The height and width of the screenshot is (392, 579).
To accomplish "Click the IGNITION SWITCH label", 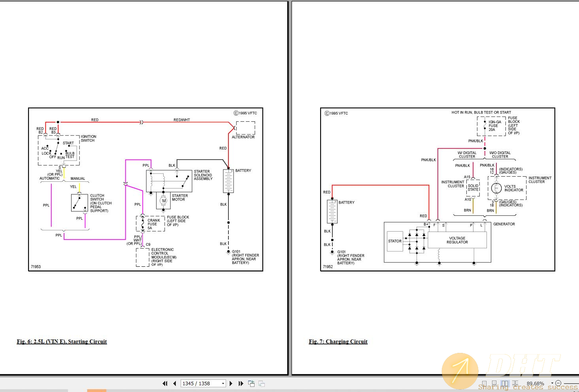I will [x=89, y=138].
